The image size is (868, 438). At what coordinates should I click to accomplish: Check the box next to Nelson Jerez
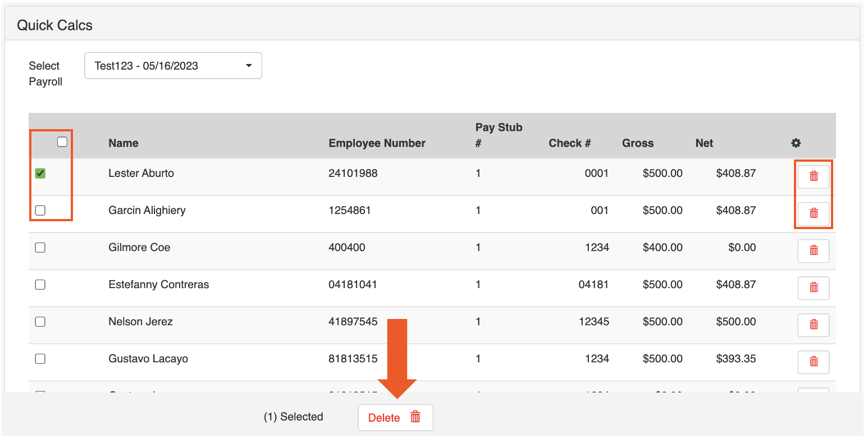[x=40, y=321]
